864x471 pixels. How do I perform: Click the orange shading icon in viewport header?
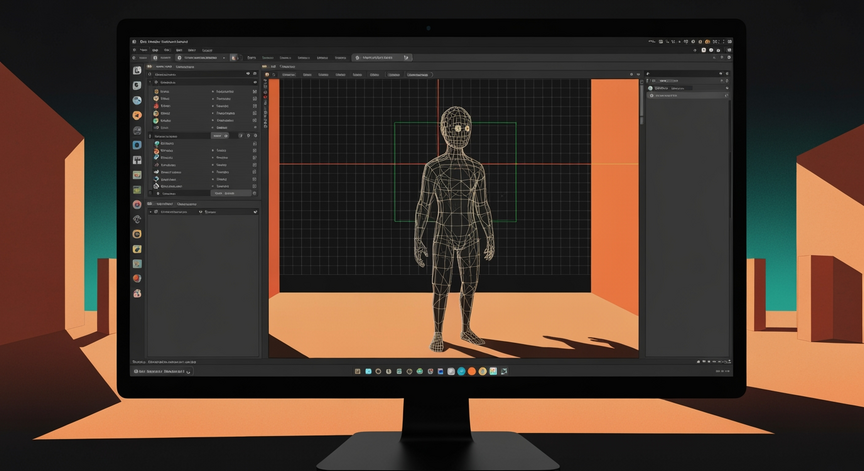267,74
